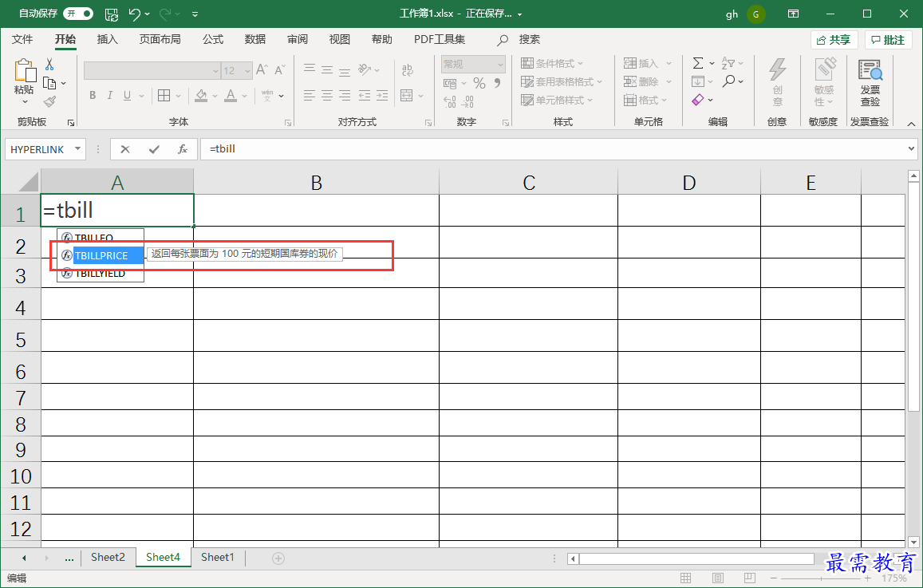Apply the Fill Color bucket swatch
This screenshot has width=923, height=588.
coord(201,96)
